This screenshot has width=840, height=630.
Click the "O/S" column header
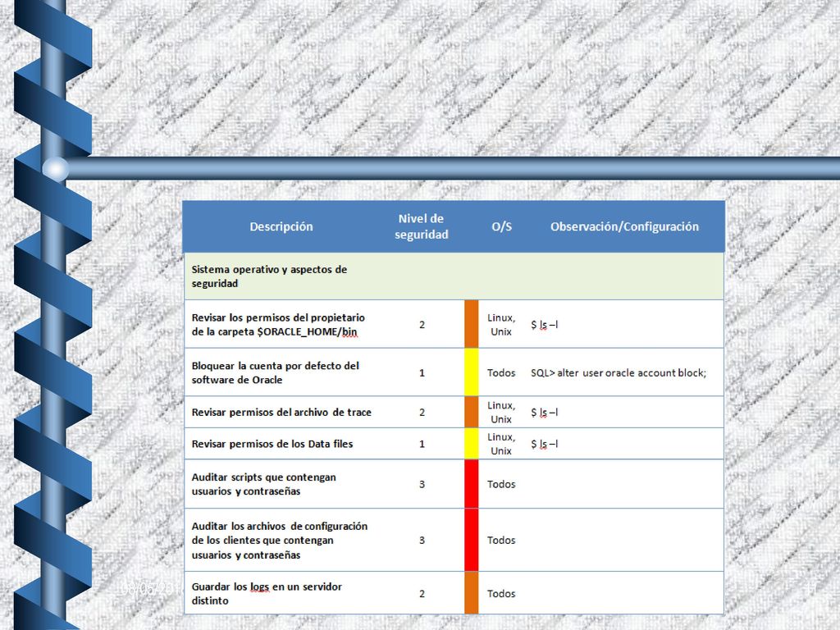point(501,226)
